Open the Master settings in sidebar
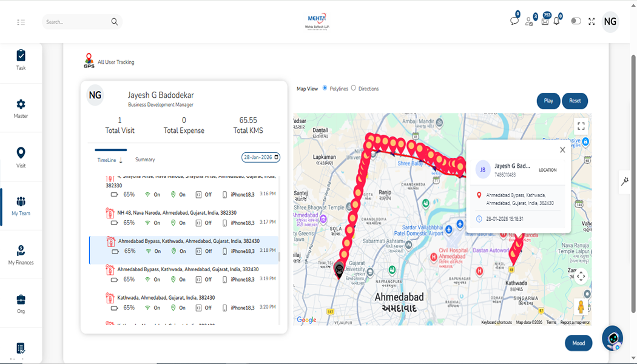This screenshot has height=364, width=637. [x=21, y=108]
